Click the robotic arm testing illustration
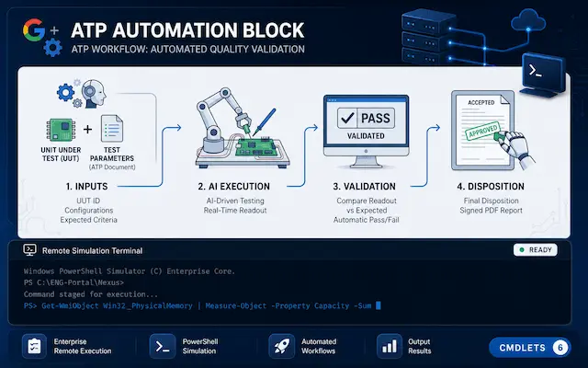This screenshot has height=368, width=588. click(x=243, y=128)
